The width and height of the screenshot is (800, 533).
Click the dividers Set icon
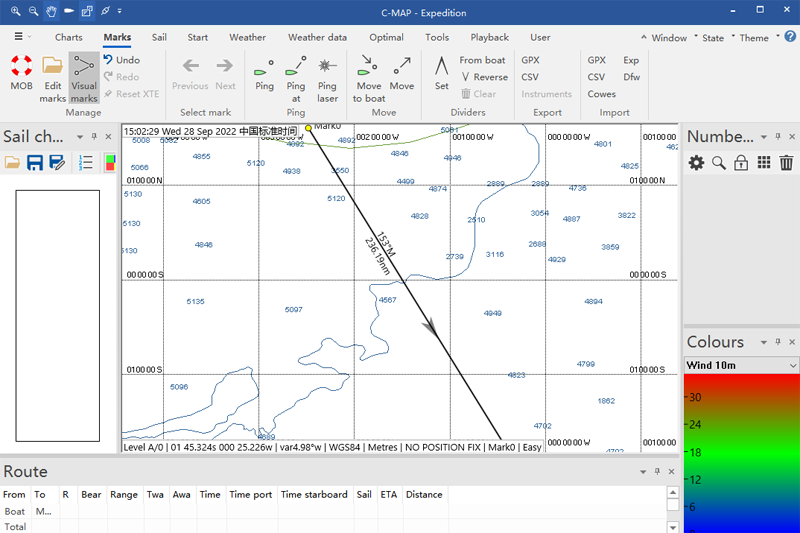[x=441, y=66]
